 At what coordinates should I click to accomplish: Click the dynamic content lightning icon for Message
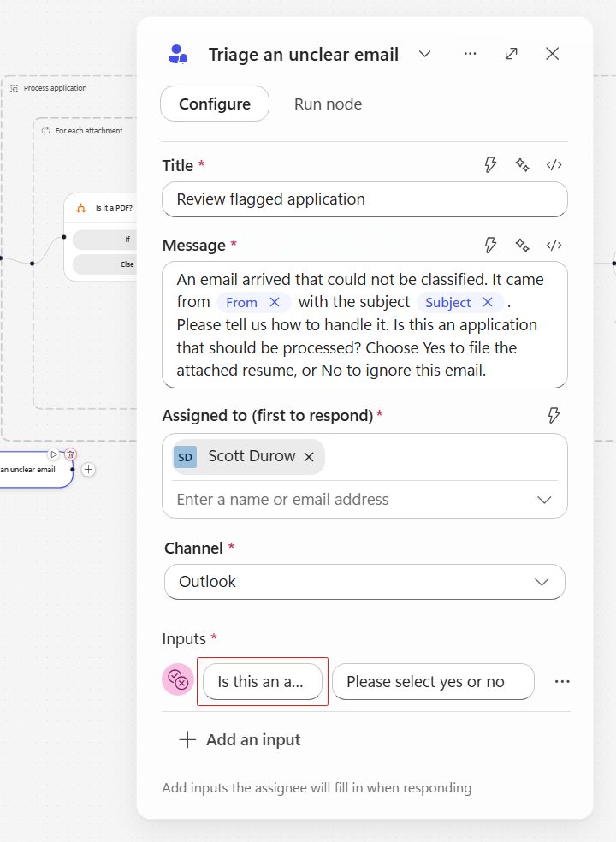490,245
